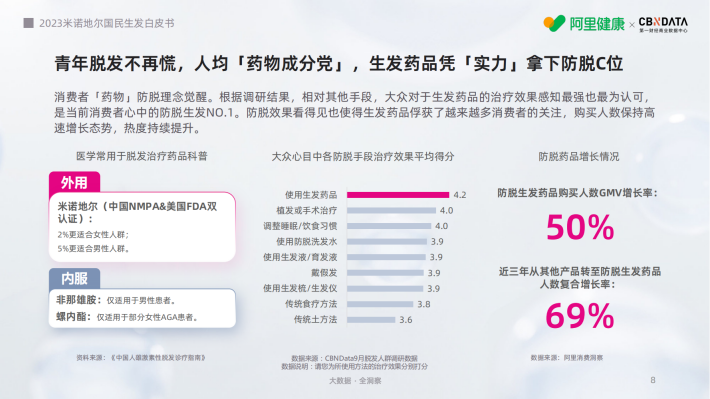Click the 中国人雄激素性脱发诊疗指南 source citation
Viewport: 710px width, 399px height.
141,358
